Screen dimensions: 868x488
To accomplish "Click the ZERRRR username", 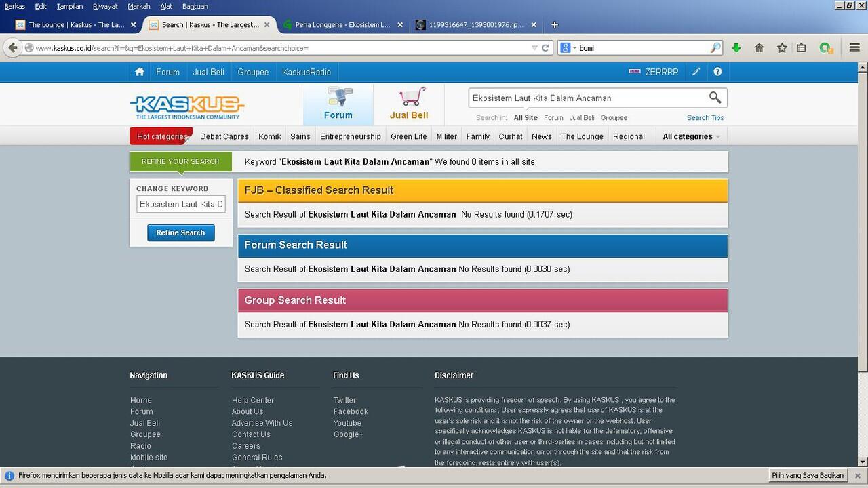I will [662, 72].
